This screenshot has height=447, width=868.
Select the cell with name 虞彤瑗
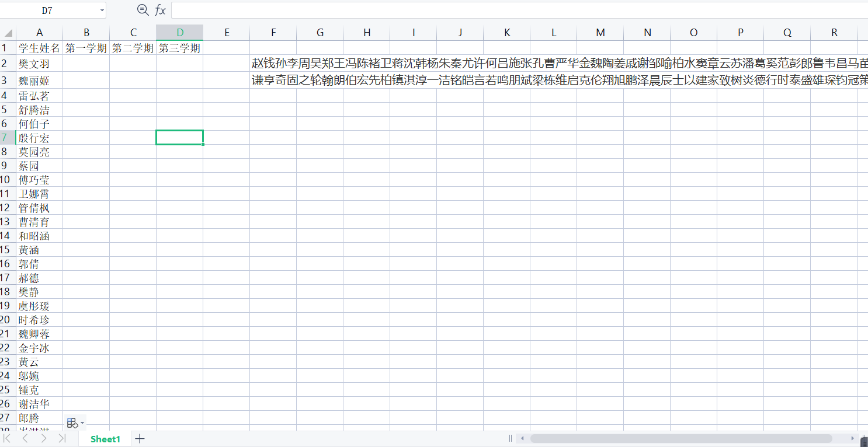point(39,306)
